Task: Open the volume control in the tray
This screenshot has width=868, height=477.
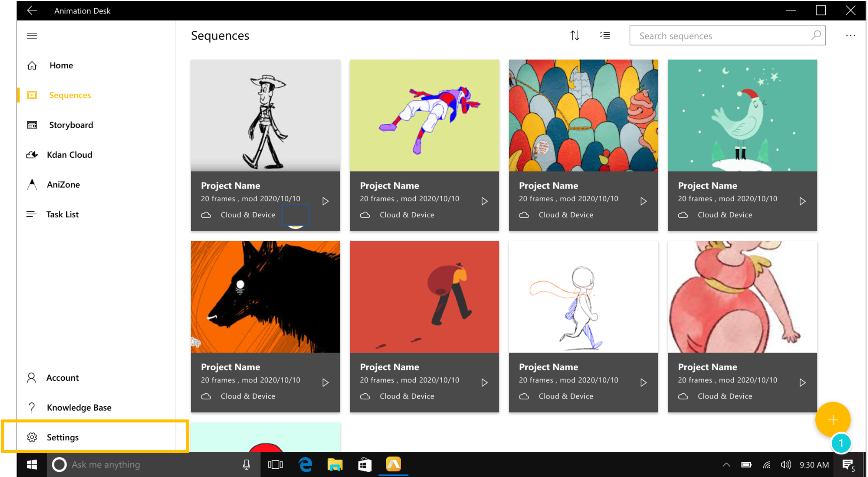Action: click(785, 465)
